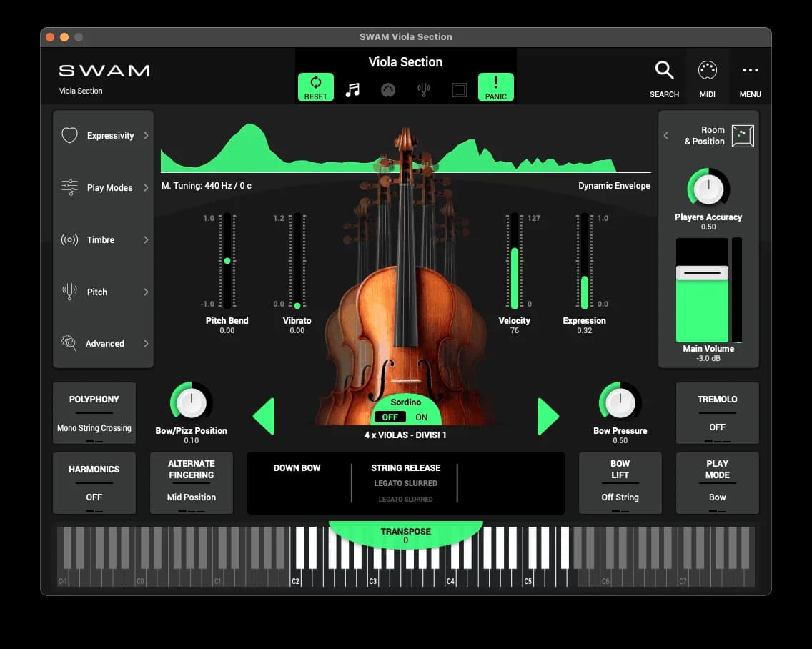
Task: Click the BOW LIFT button
Action: pos(620,483)
